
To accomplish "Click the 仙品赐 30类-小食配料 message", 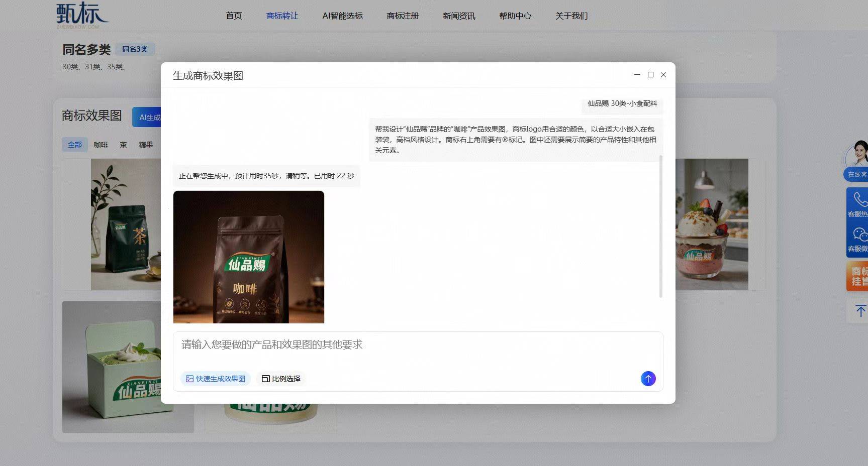I will [622, 104].
